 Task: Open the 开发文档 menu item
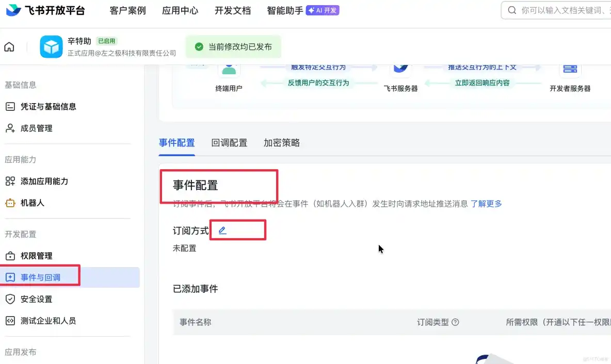232,10
